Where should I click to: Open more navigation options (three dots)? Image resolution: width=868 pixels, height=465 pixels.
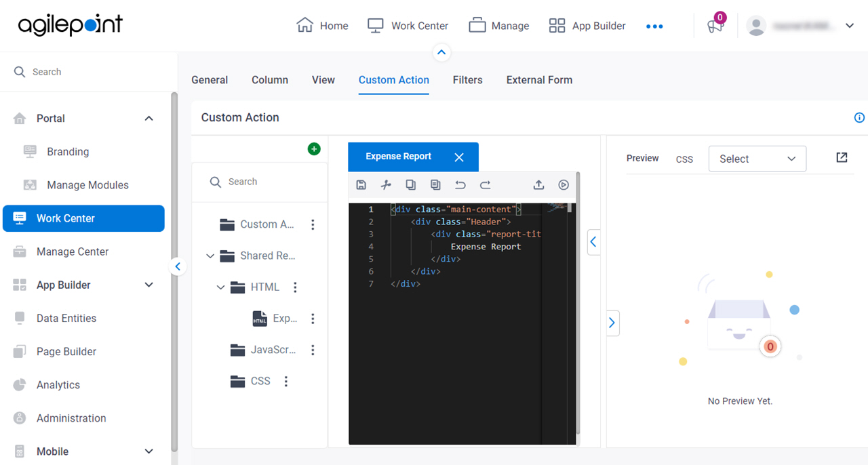pos(654,26)
